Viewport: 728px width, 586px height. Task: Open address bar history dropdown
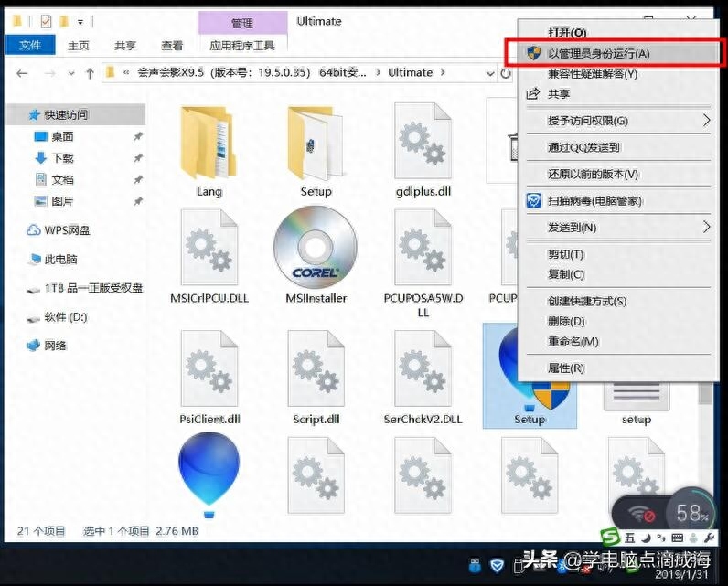pos(490,73)
